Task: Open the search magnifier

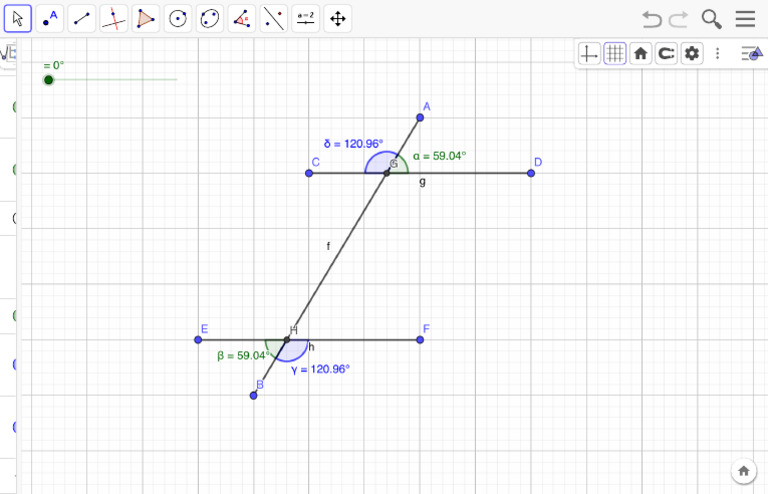Action: [x=711, y=19]
